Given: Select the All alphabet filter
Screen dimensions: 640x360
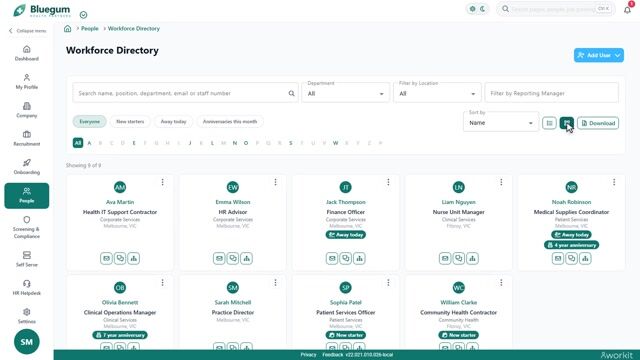Looking at the screenshot, I should tap(78, 143).
